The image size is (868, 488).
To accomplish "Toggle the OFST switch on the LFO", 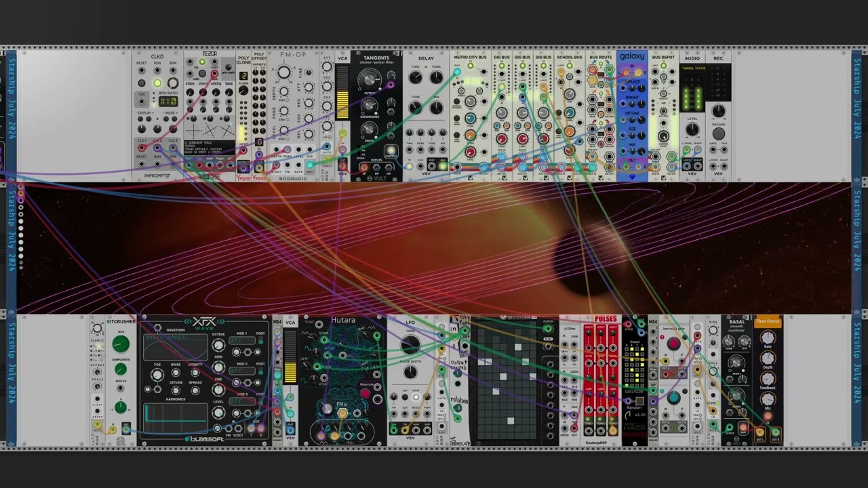I will pyautogui.click(x=415, y=396).
